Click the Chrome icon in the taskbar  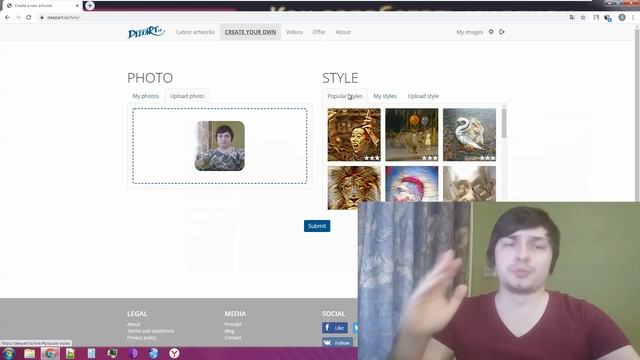click(50, 353)
